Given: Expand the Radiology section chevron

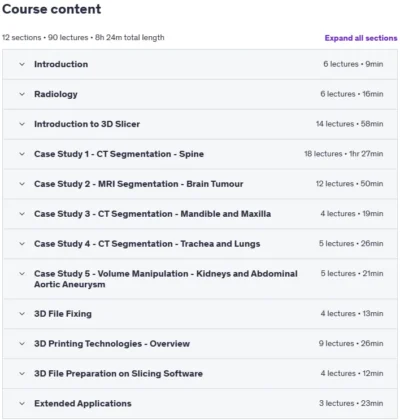Looking at the screenshot, I should coord(22,94).
